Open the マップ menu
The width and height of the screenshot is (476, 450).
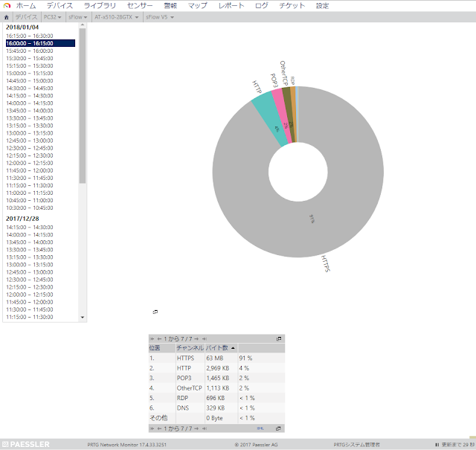click(x=197, y=5)
